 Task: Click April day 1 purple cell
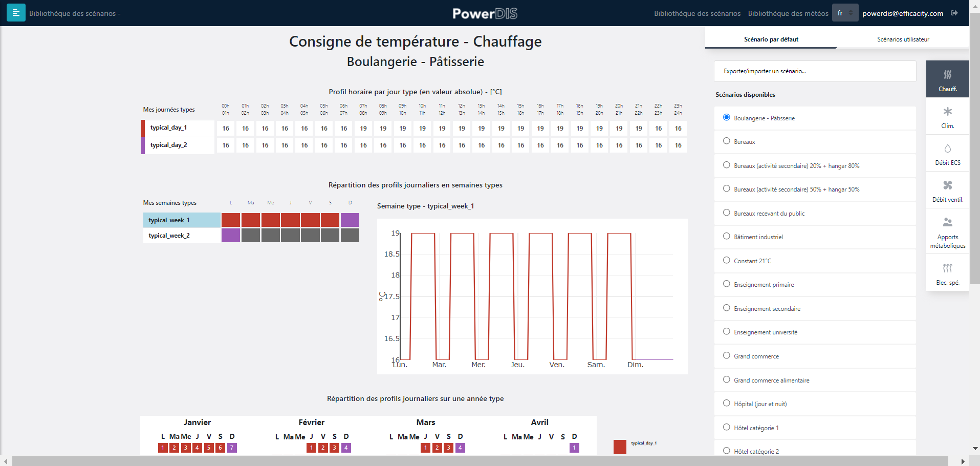point(574,448)
